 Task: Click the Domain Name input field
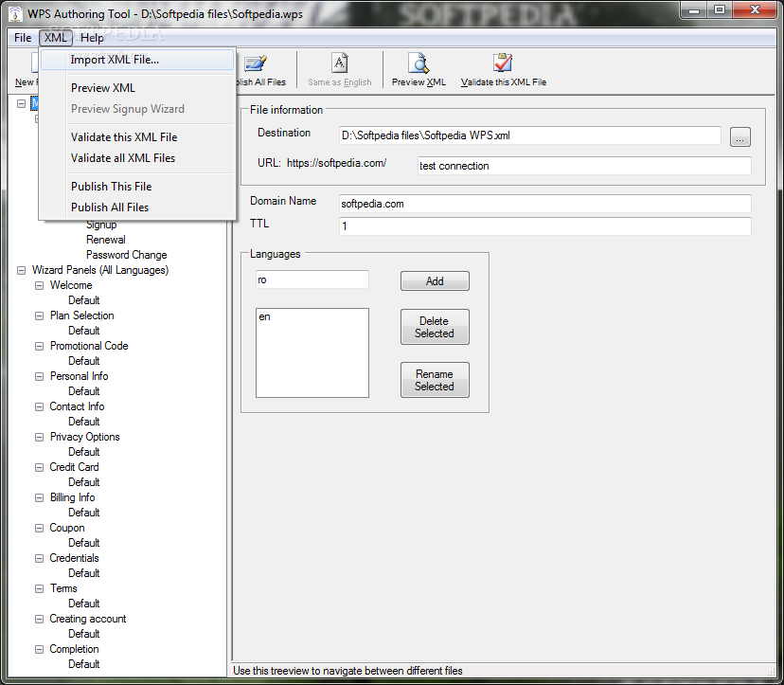545,204
